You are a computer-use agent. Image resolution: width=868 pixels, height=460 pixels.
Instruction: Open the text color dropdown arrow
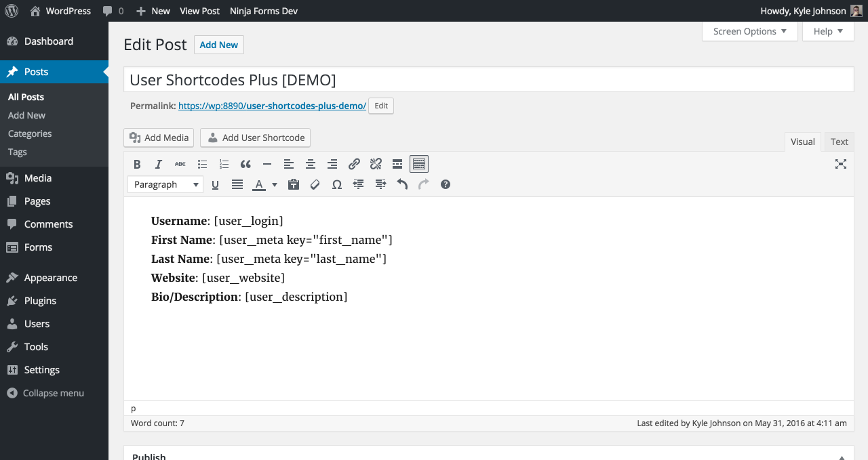click(275, 184)
